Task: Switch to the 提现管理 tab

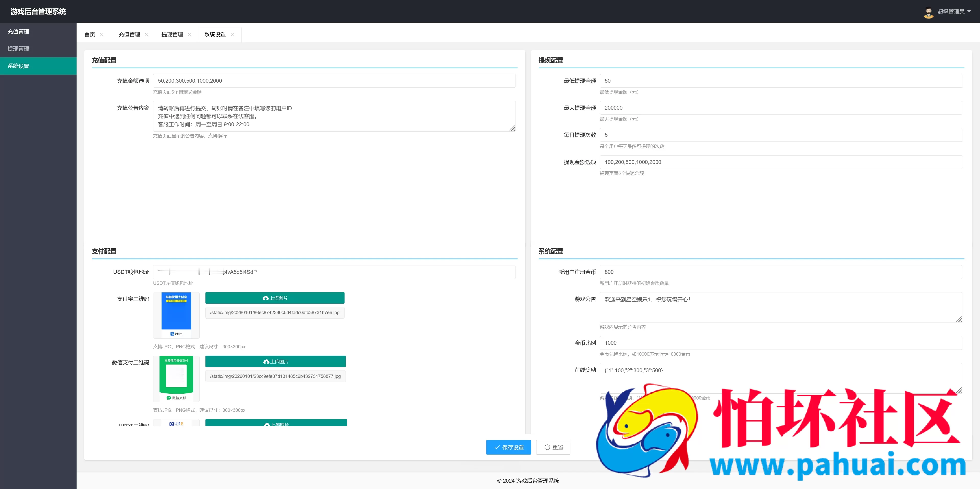Action: (x=172, y=35)
